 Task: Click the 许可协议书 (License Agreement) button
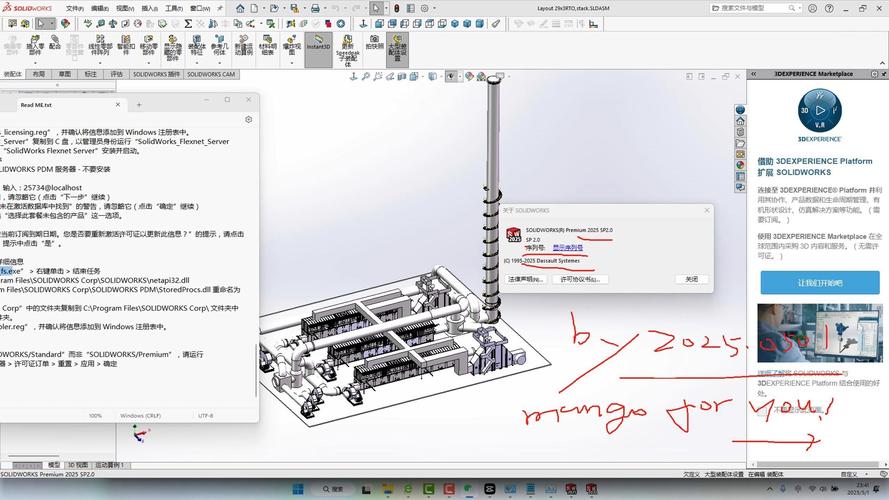click(580, 279)
